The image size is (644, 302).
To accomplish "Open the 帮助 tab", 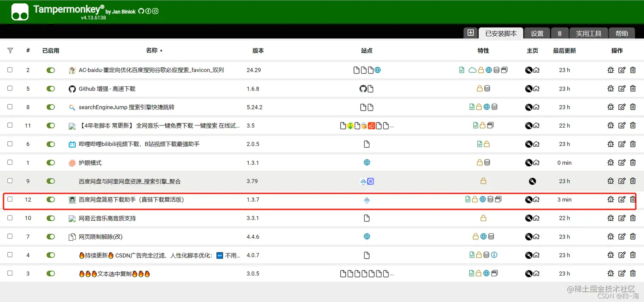I will [622, 33].
